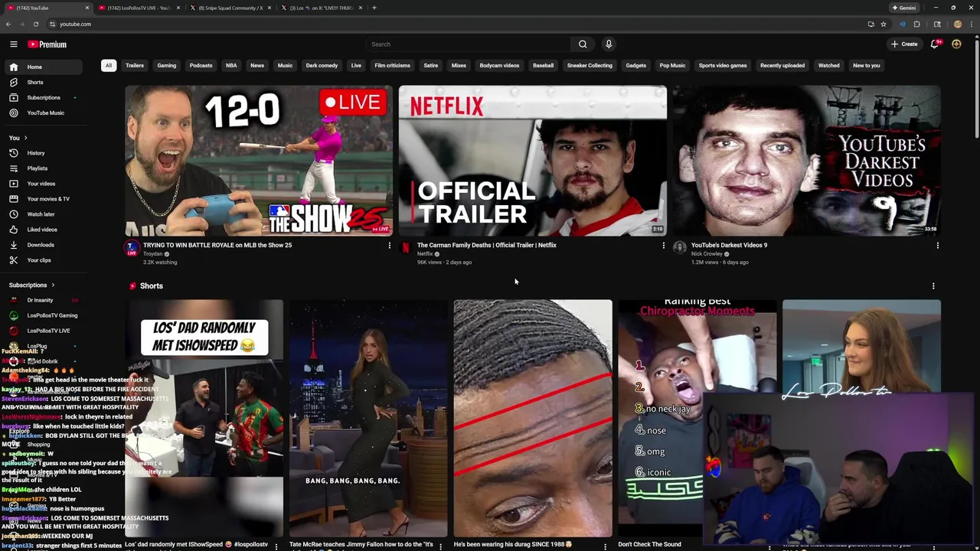Select the New to you chip

click(867, 66)
